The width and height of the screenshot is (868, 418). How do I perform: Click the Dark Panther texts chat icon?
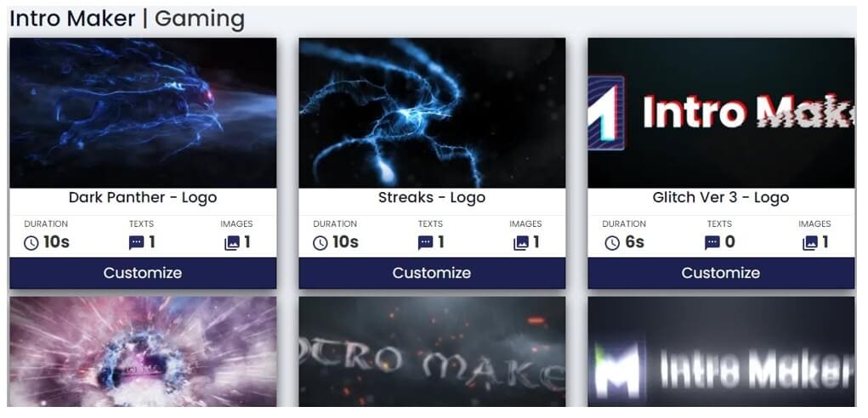click(136, 243)
